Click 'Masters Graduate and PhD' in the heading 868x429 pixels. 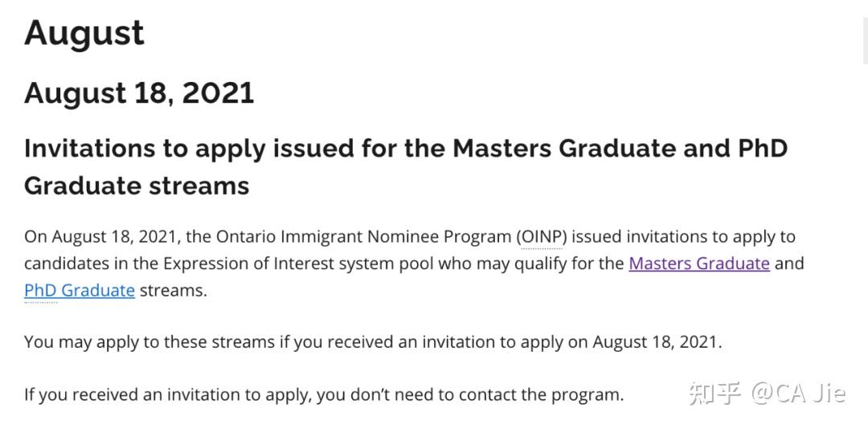620,149
